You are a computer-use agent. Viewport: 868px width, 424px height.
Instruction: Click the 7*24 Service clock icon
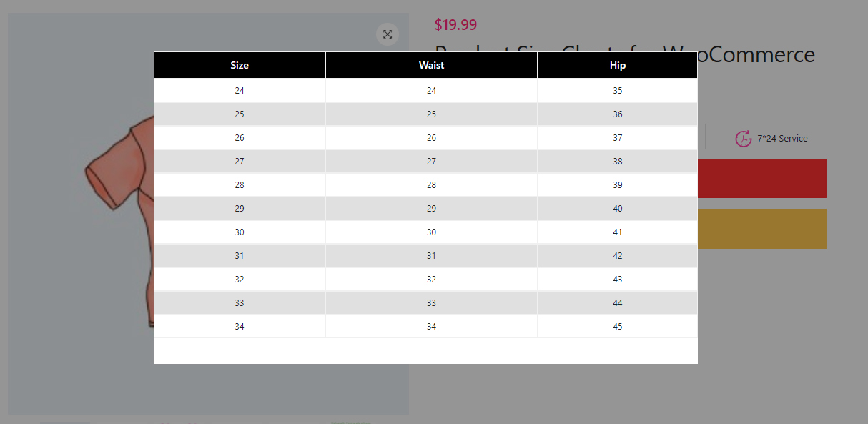(743, 139)
